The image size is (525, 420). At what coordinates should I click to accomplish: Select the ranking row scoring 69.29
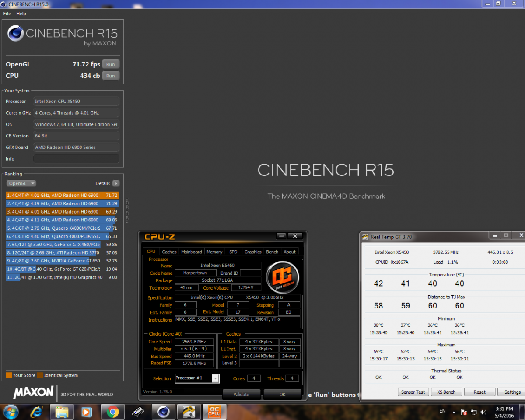coord(63,212)
